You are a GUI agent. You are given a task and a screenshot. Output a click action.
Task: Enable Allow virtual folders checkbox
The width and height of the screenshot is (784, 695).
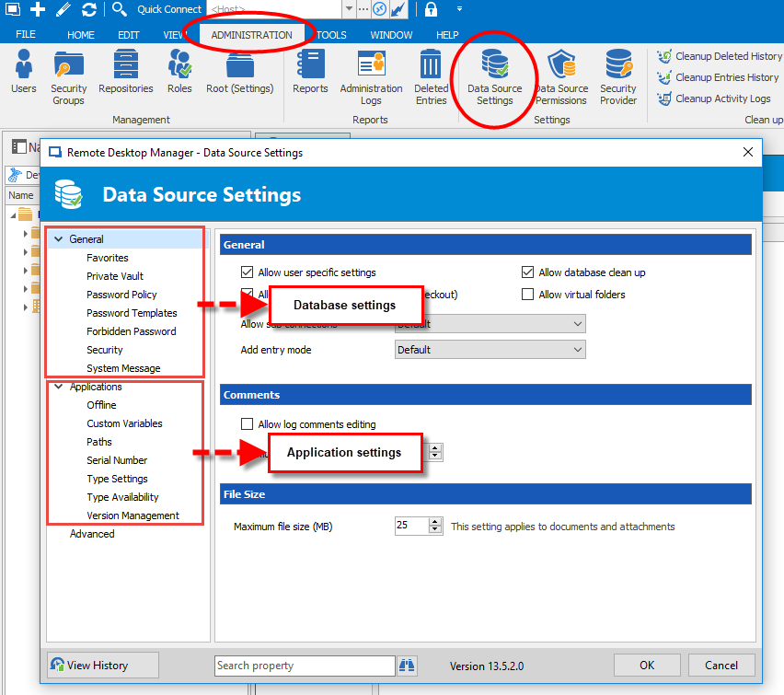click(527, 295)
